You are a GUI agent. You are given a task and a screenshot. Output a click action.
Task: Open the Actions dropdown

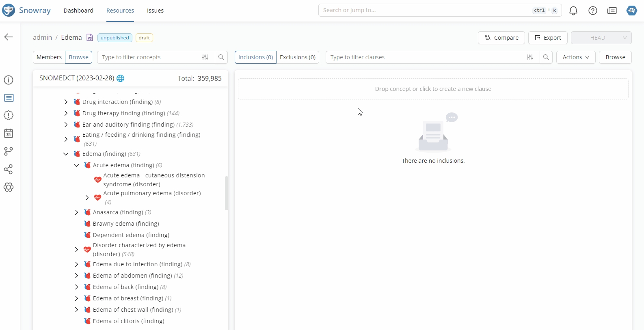pyautogui.click(x=575, y=57)
